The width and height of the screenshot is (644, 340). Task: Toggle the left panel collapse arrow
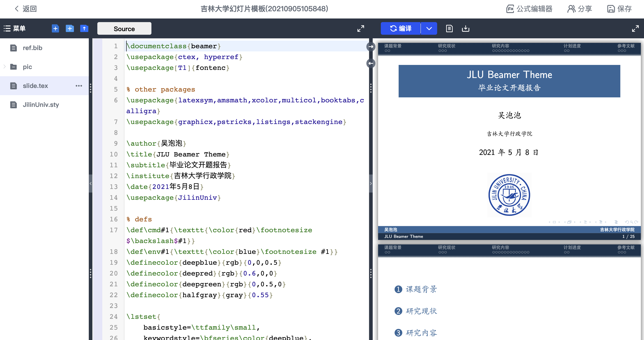point(91,184)
